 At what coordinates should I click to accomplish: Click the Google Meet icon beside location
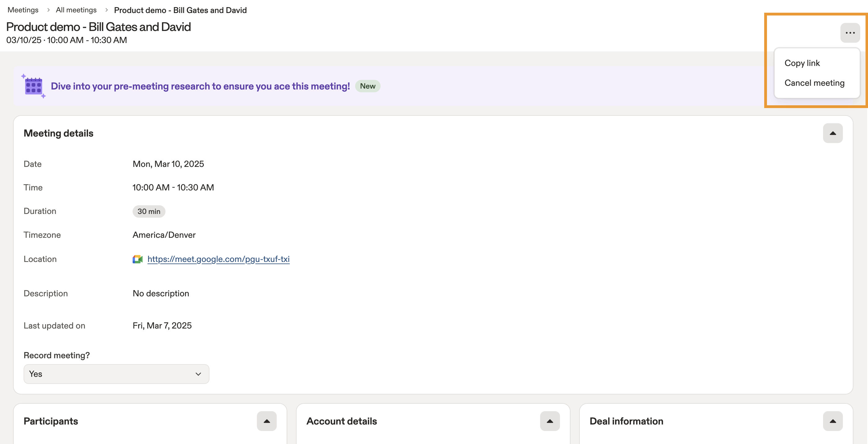[x=138, y=259]
